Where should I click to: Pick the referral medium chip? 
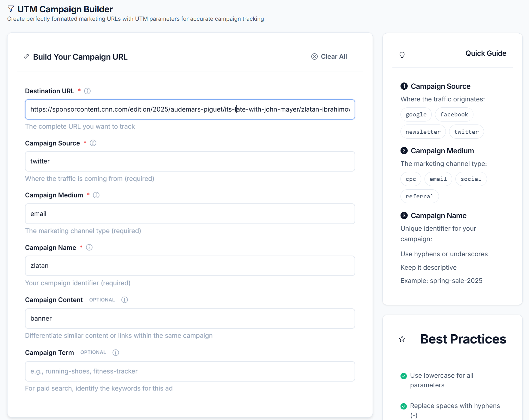pos(419,196)
